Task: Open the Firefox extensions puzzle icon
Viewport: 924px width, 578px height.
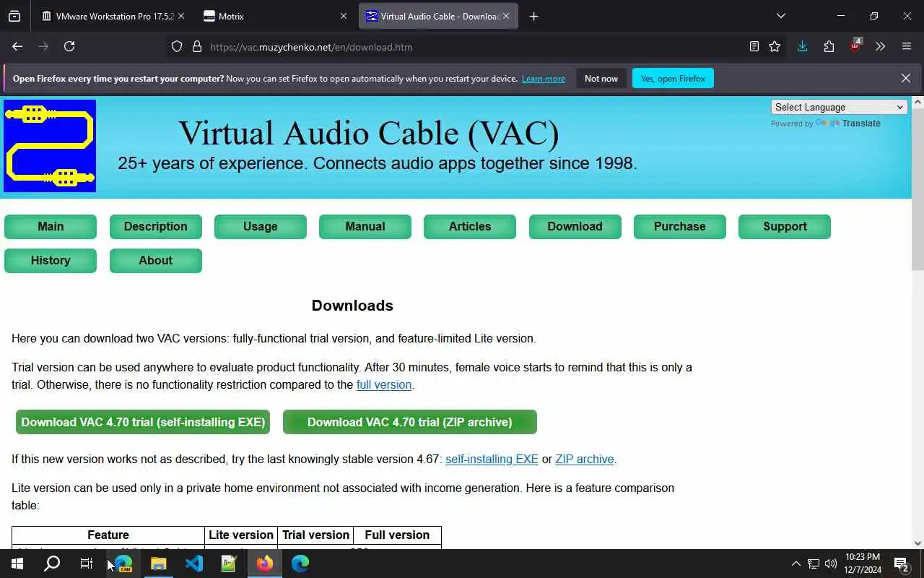Action: tap(829, 46)
